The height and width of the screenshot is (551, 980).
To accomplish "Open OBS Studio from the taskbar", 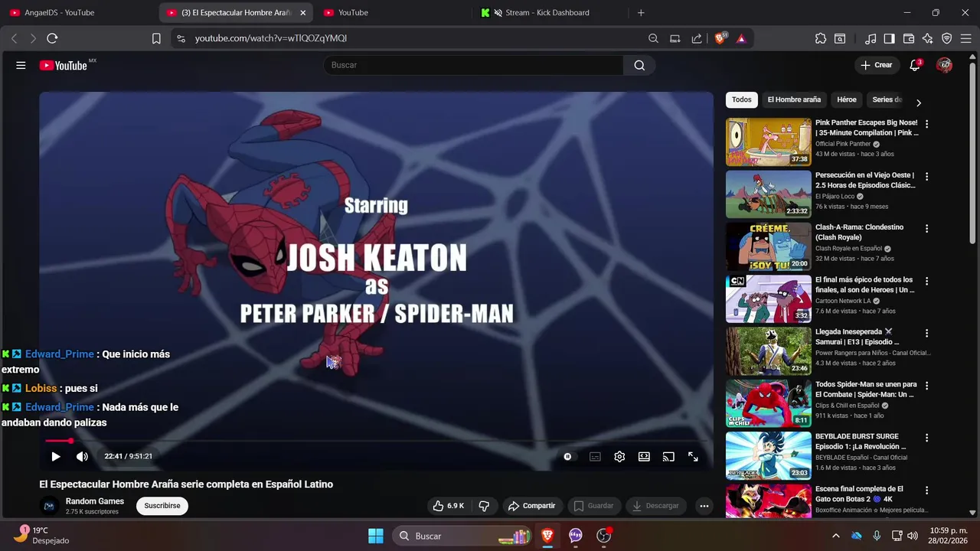I will pyautogui.click(x=604, y=536).
